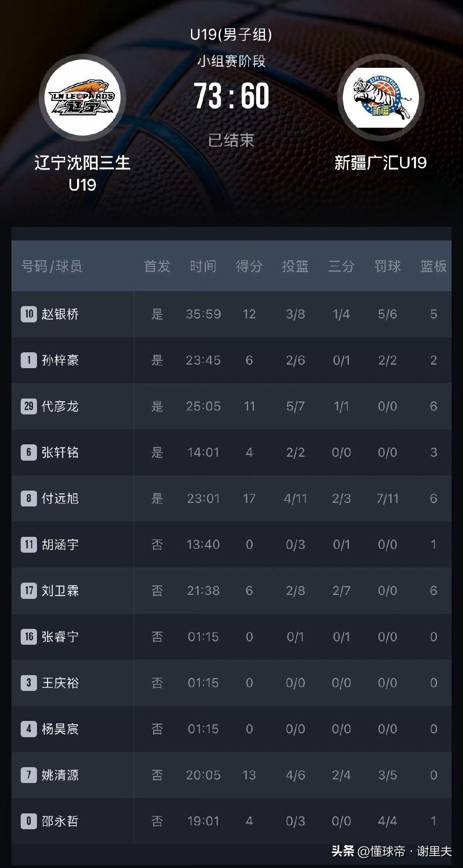Select player name 胡涵宇
Image resolution: width=463 pixels, height=868 pixels.
[60, 545]
